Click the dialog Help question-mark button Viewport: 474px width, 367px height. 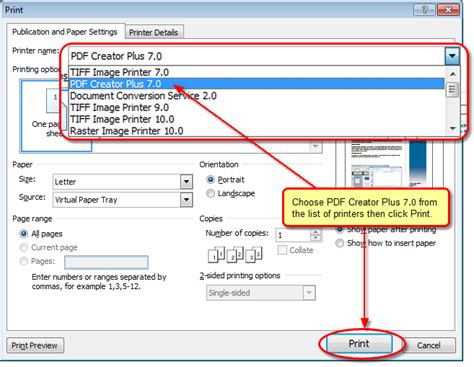[x=424, y=10]
